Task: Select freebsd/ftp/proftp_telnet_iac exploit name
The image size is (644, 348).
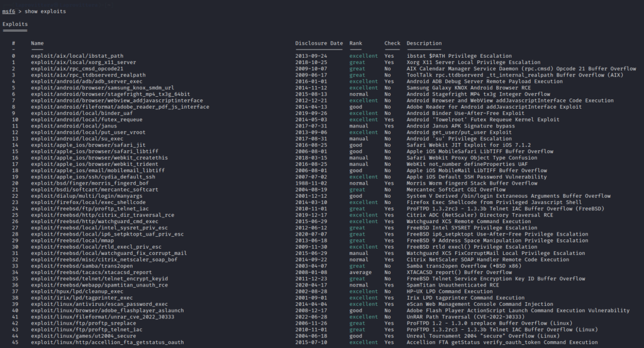Action: click(90, 209)
